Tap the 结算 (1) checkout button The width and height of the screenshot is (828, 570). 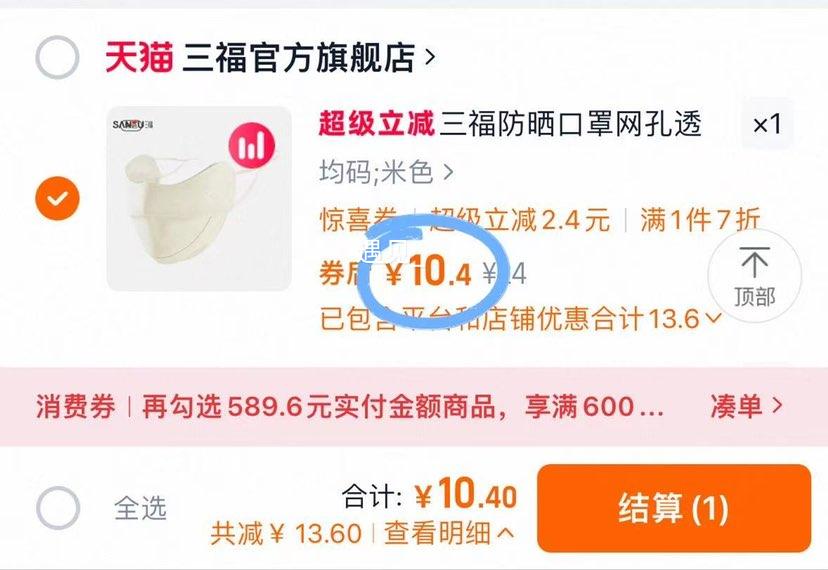pyautogui.click(x=674, y=508)
